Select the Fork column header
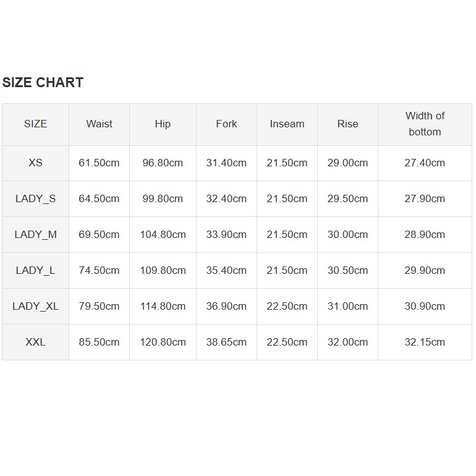Screen dimensions: 476x476 (x=226, y=124)
